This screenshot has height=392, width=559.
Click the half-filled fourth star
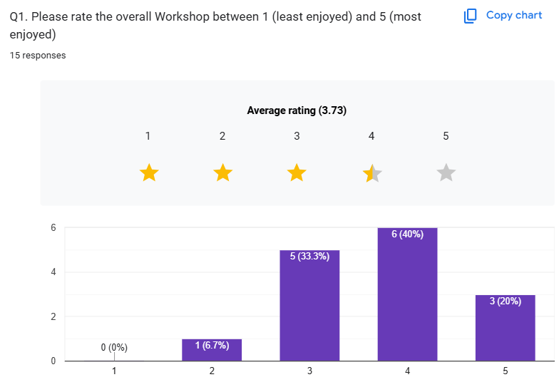click(372, 172)
